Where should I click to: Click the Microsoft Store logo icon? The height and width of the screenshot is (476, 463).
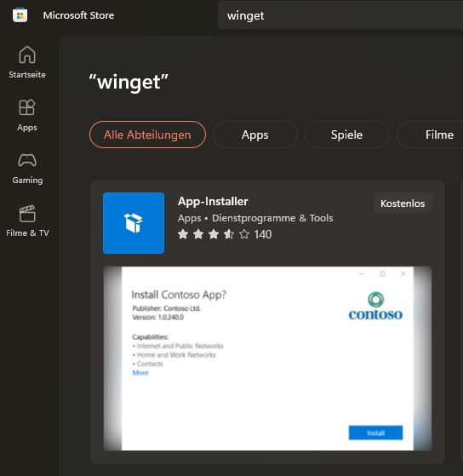[x=20, y=15]
